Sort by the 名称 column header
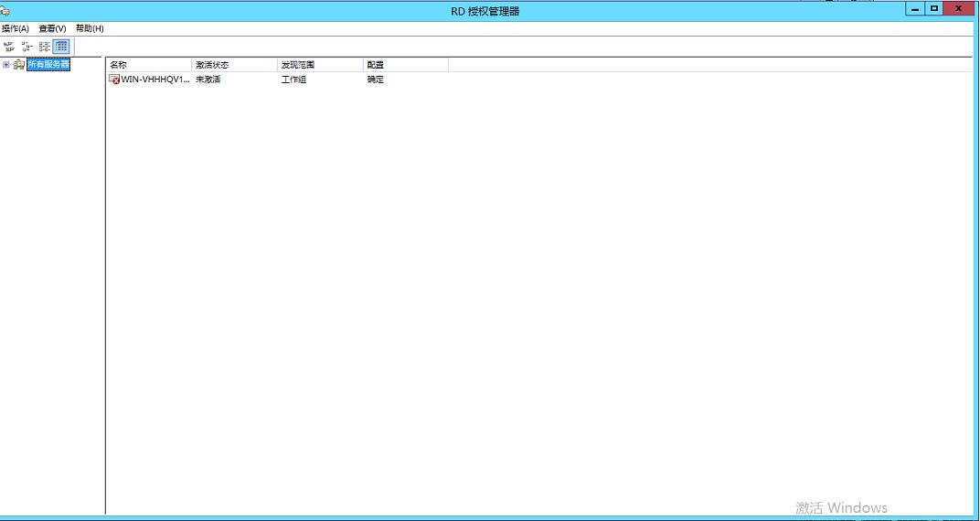The width and height of the screenshot is (980, 521). pos(149,65)
